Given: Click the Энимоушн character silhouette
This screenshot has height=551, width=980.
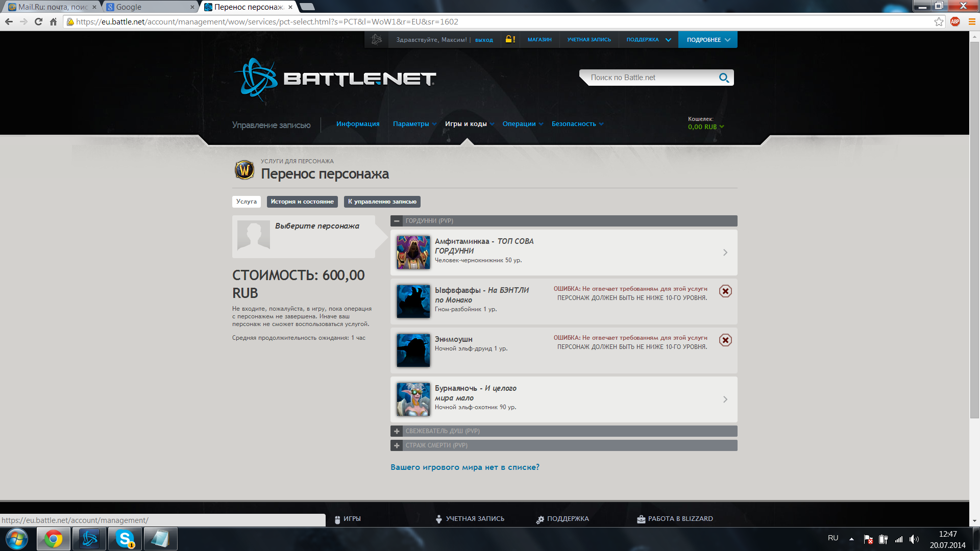Looking at the screenshot, I should pos(413,350).
